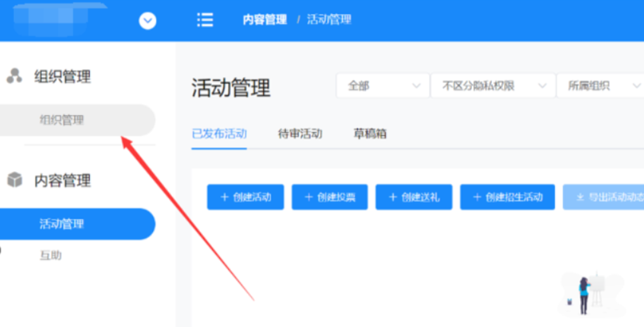Image resolution: width=644 pixels, height=327 pixels.
Task: Click the 内容管理 cube icon
Action: coord(14,180)
